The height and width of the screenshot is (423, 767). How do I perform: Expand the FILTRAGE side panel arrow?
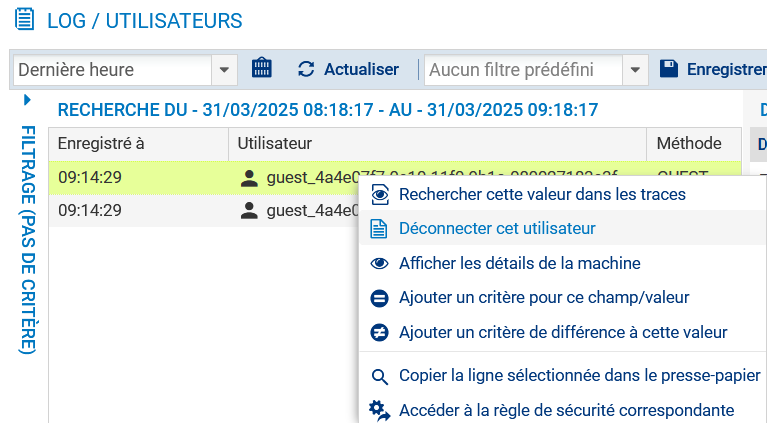(27, 100)
